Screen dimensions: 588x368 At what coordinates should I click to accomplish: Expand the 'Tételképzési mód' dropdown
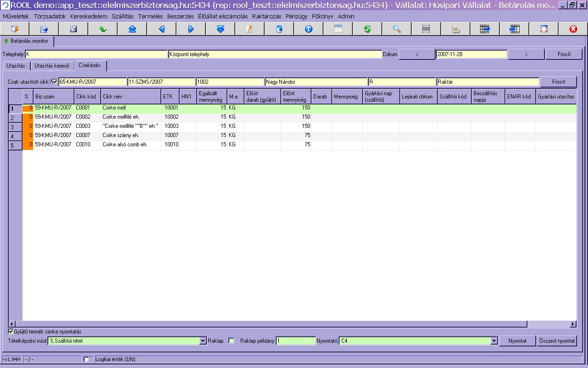point(203,341)
